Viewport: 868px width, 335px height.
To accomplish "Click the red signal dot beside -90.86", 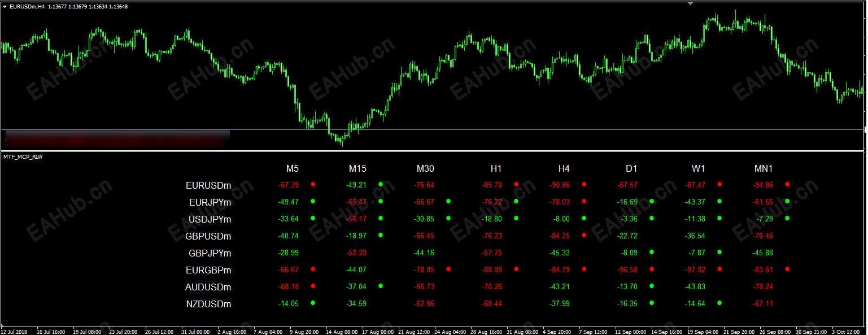I will point(584,184).
